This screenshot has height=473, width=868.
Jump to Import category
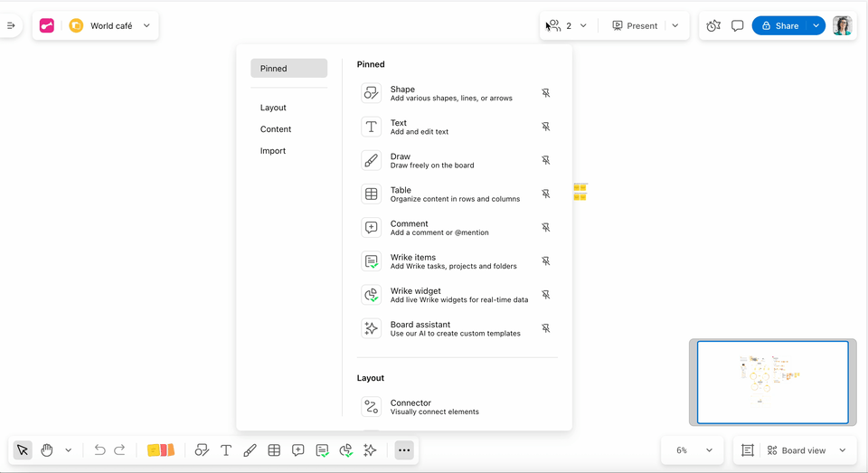[273, 151]
